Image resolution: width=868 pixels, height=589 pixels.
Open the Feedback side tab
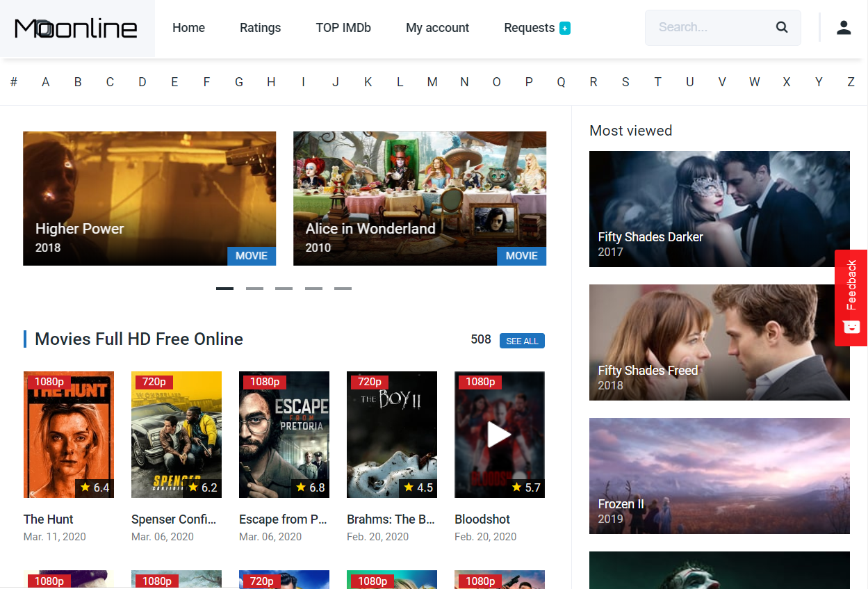[x=851, y=298]
